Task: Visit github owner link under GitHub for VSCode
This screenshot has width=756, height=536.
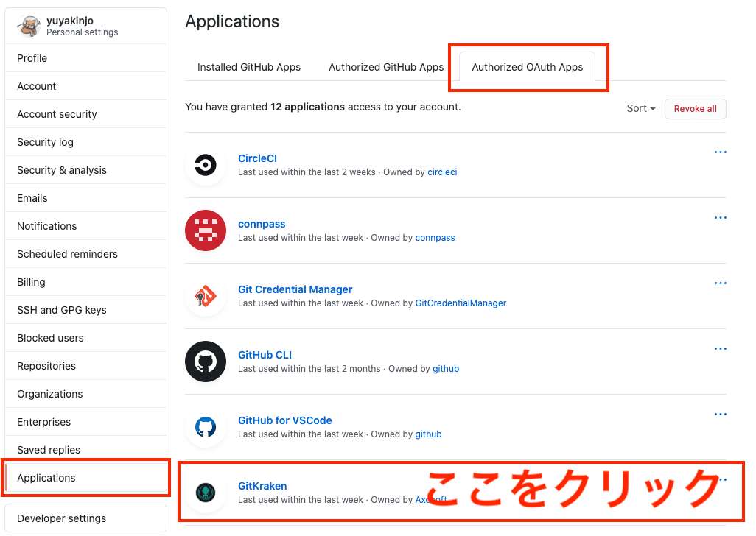Action: 428,434
